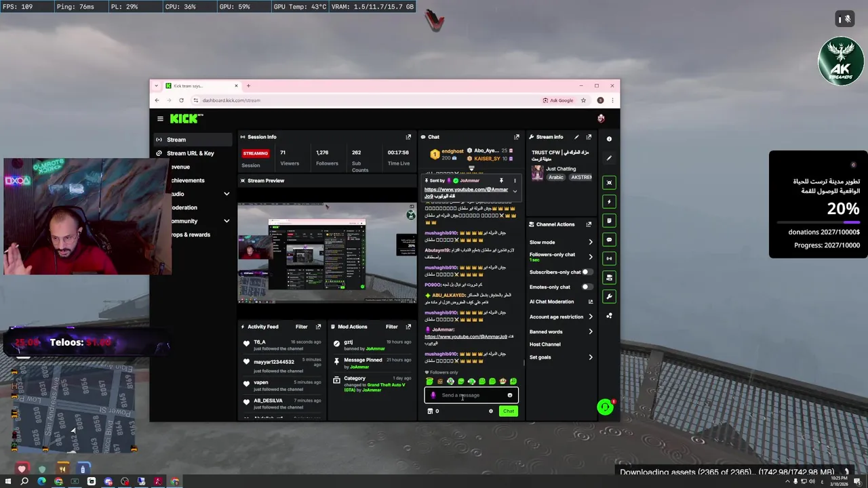Click the Stream Preview video thumbnail

[328, 252]
